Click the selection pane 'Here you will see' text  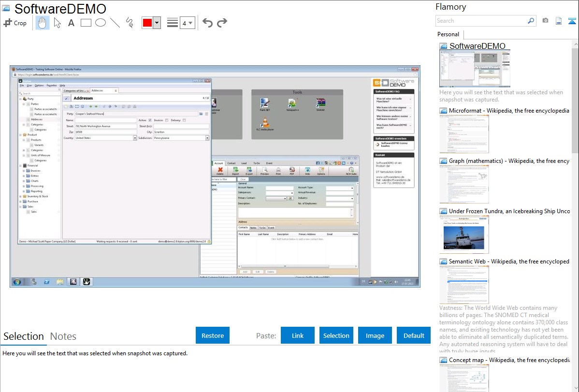[95, 353]
